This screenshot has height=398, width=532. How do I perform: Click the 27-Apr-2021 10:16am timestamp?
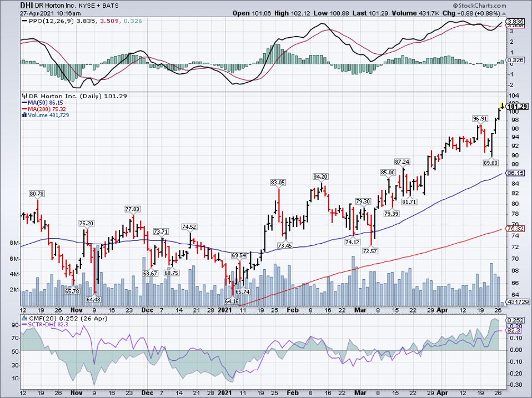tap(51, 13)
